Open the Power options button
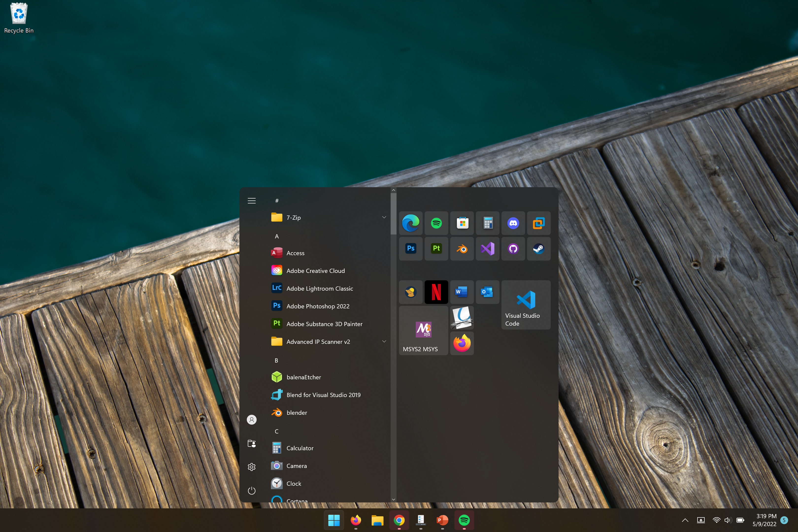The height and width of the screenshot is (532, 798). click(x=251, y=491)
